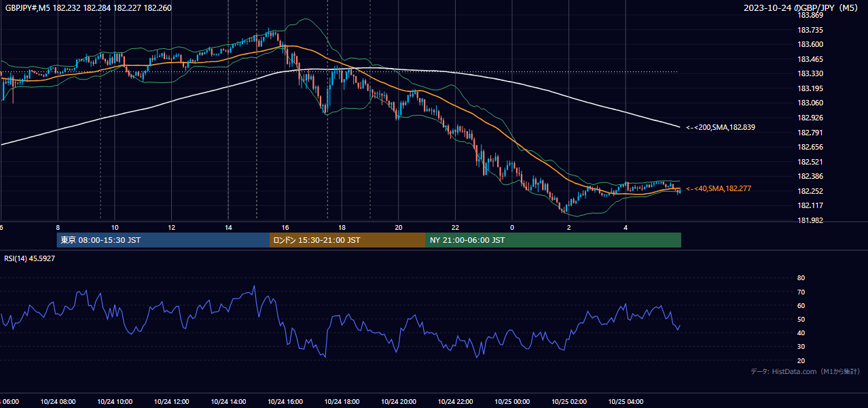The image size is (868, 408).
Task: Click the 182.926 price axis label
Action: [x=810, y=118]
